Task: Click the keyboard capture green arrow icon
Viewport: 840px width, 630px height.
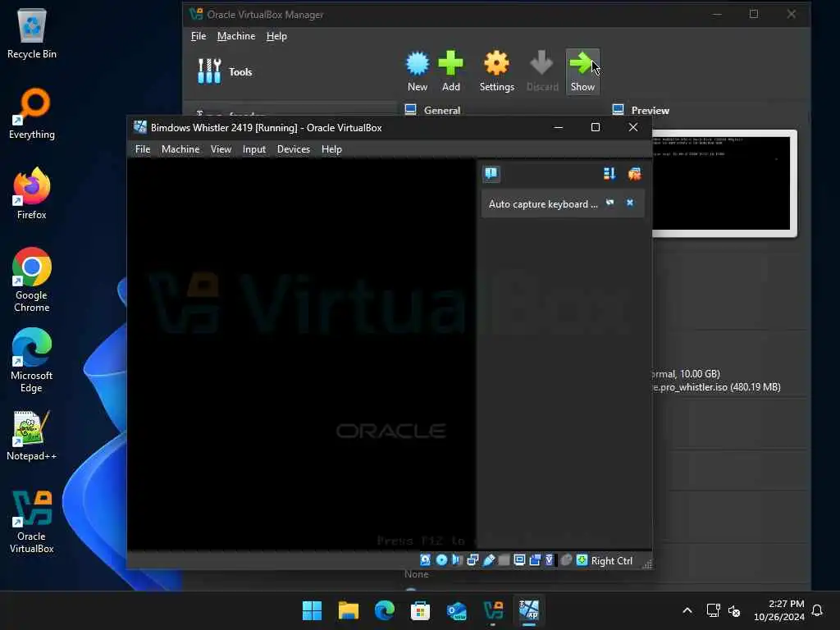Action: (x=582, y=559)
